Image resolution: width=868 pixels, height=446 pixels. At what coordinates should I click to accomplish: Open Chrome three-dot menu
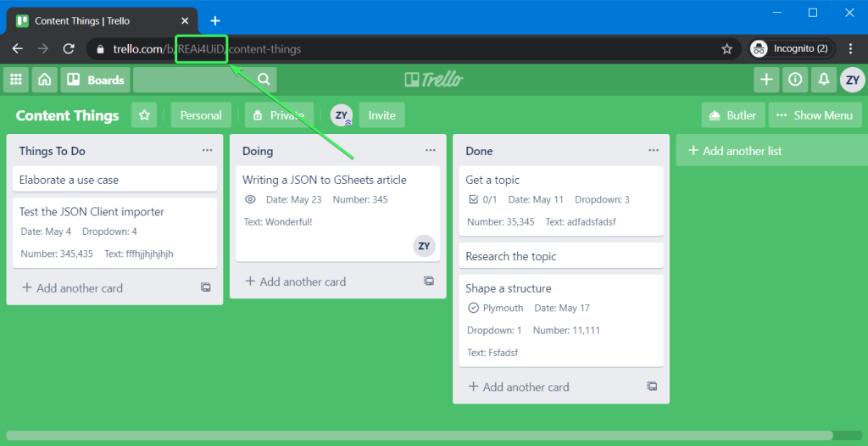tap(851, 49)
